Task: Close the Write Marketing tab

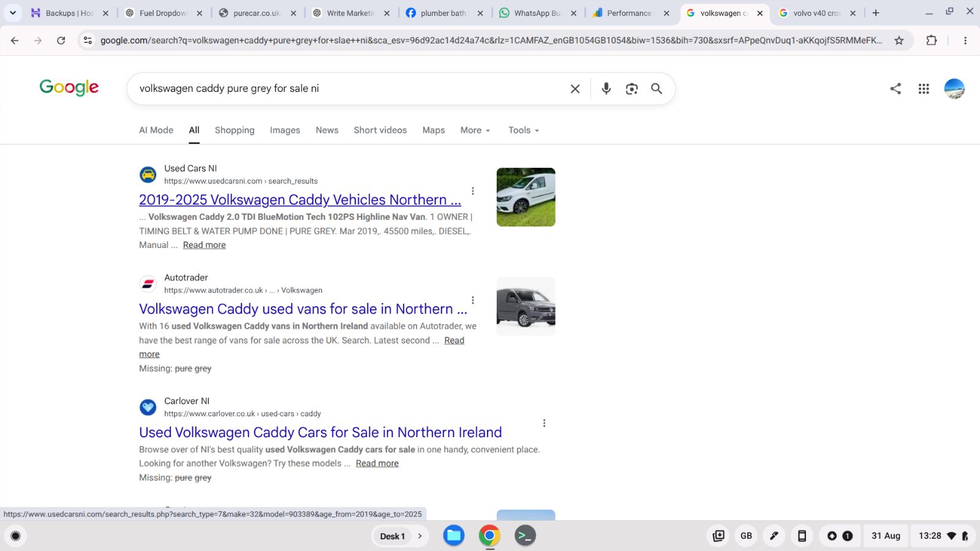Action: (386, 13)
